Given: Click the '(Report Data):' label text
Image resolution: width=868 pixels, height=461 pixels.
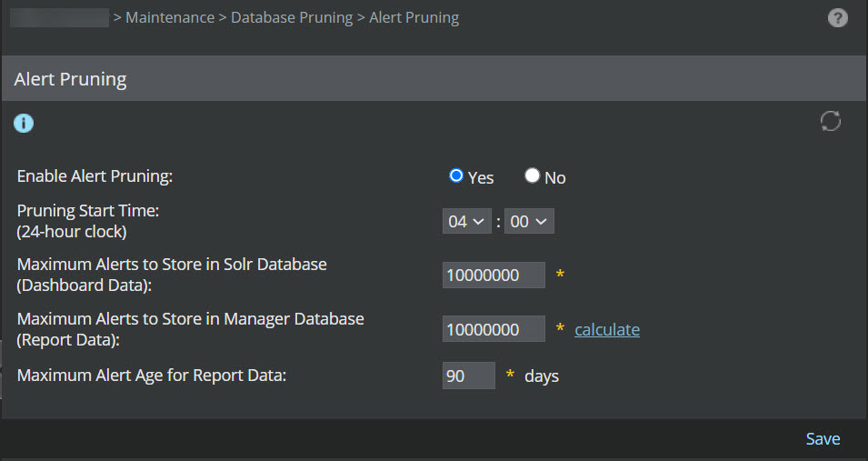Looking at the screenshot, I should (x=68, y=340).
